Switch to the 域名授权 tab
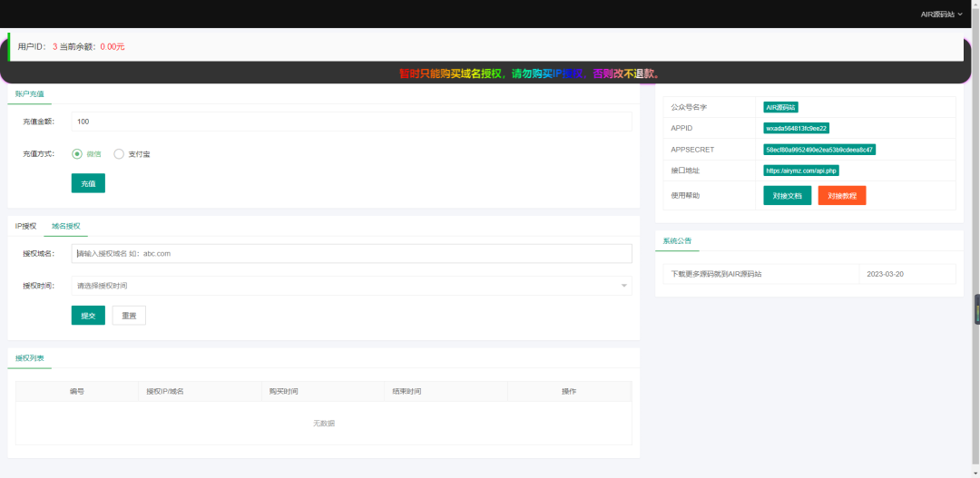Screen dimensions: 980x478 click(65, 226)
